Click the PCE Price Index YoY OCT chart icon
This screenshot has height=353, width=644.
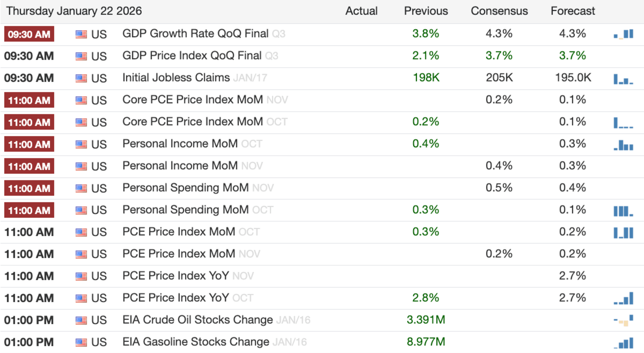[623, 299]
